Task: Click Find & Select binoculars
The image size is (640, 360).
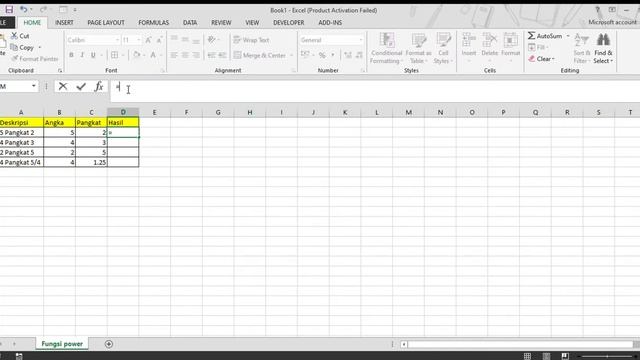Action: [x=603, y=48]
